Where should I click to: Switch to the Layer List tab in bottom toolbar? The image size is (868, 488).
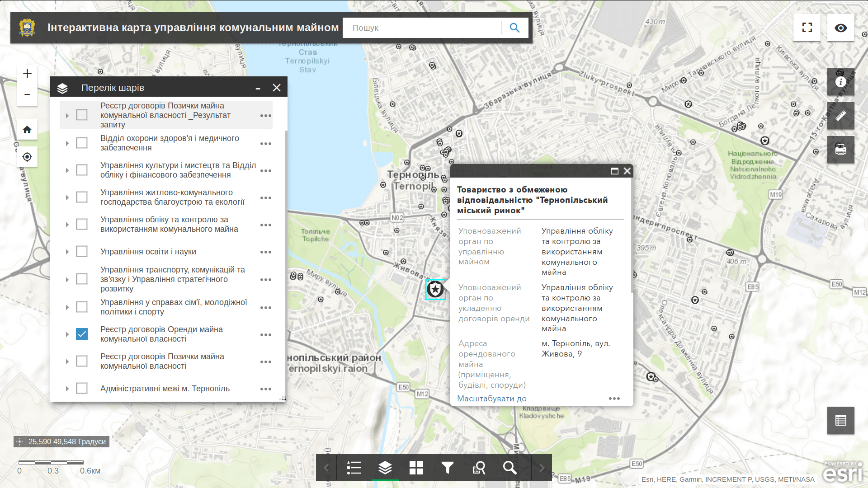click(385, 468)
